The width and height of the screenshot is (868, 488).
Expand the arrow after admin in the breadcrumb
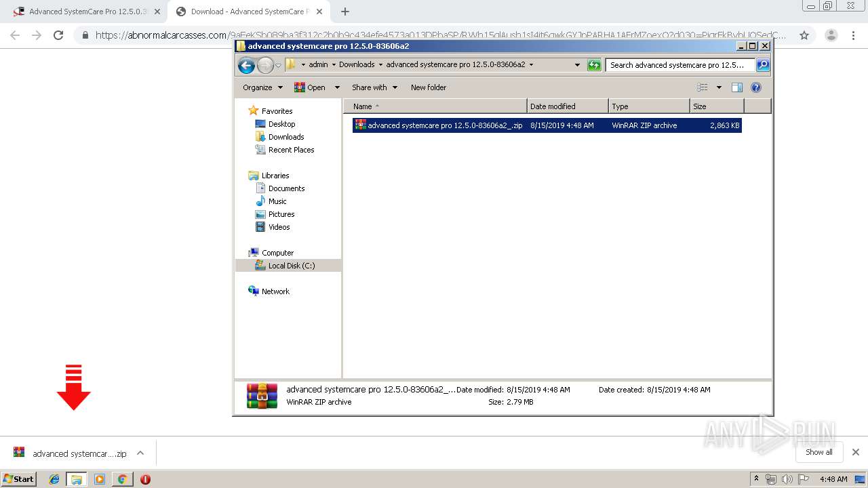[332, 65]
